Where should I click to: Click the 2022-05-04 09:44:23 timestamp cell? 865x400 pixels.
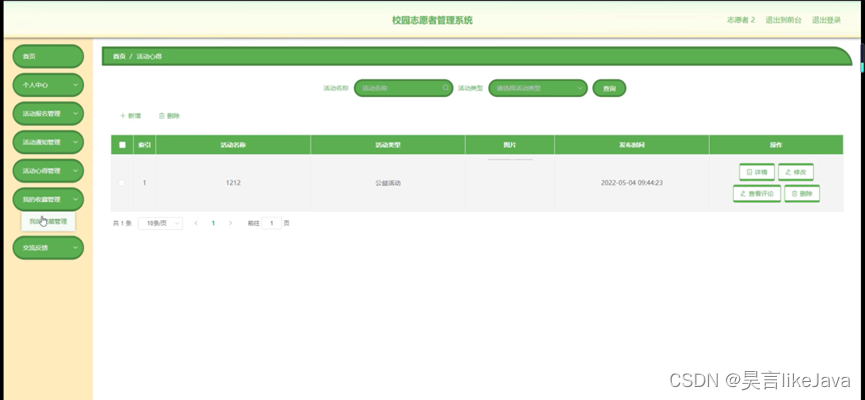[632, 183]
